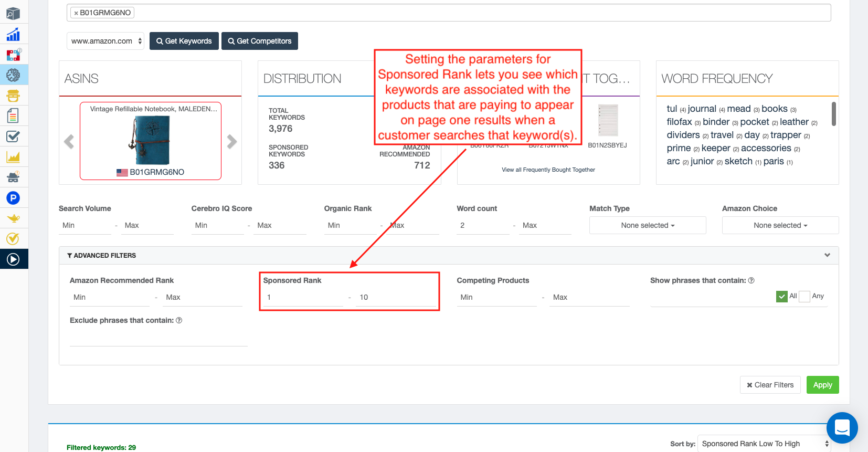Viewport: 868px width, 452px height.
Task: Open the masked spy hat icon
Action: (x=13, y=177)
